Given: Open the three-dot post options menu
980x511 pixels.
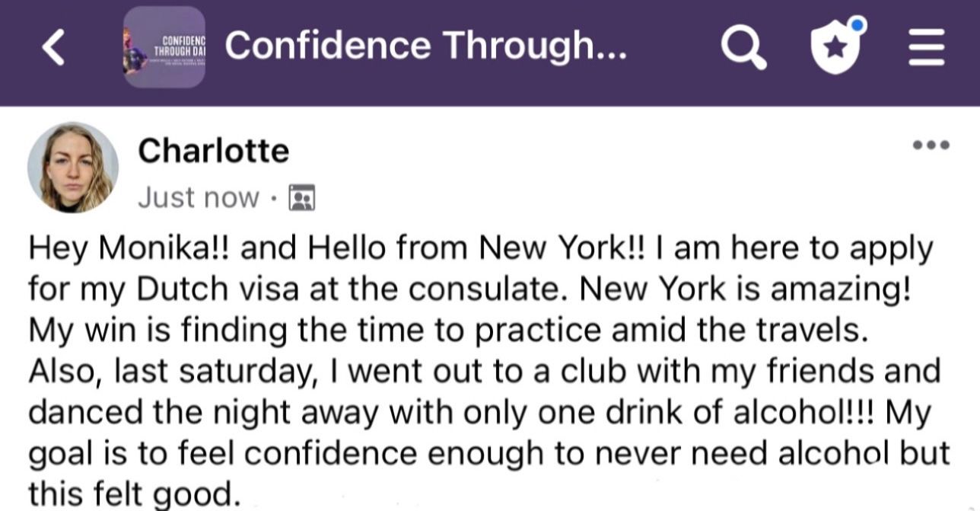Looking at the screenshot, I should coord(932,145).
